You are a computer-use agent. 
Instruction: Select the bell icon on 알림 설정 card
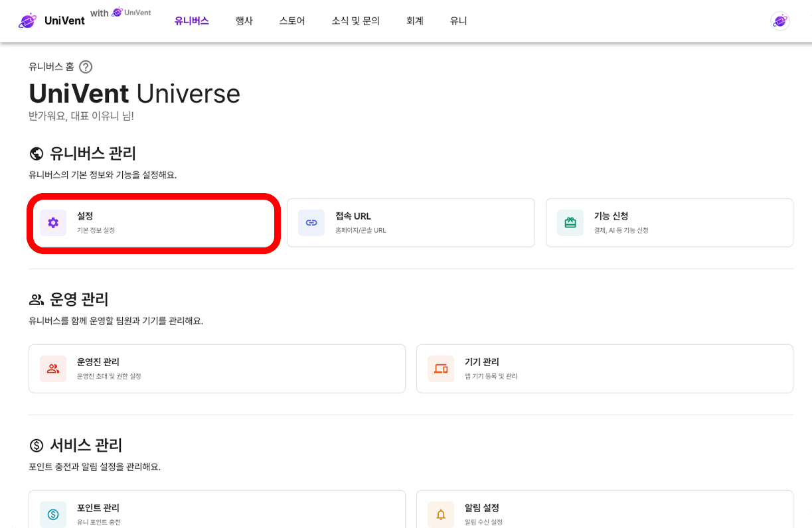pos(440,514)
